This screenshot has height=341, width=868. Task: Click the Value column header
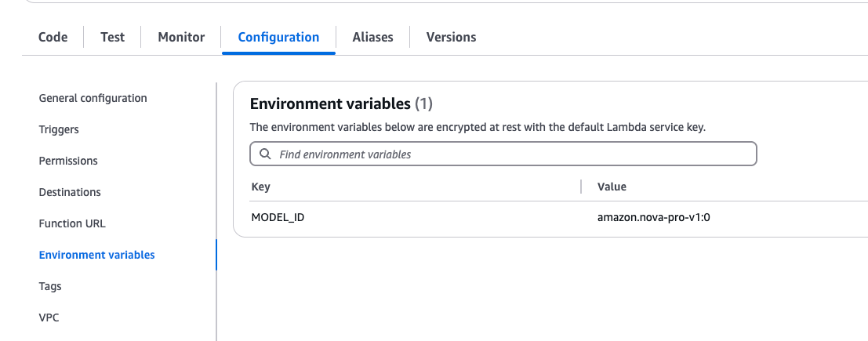(x=612, y=187)
